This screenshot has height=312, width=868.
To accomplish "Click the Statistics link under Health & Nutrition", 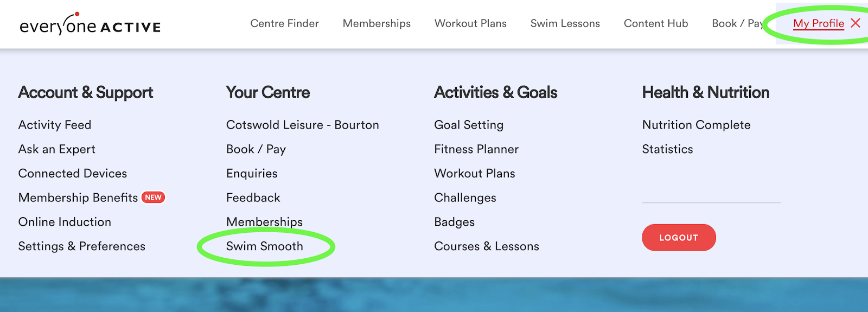I will (x=667, y=149).
